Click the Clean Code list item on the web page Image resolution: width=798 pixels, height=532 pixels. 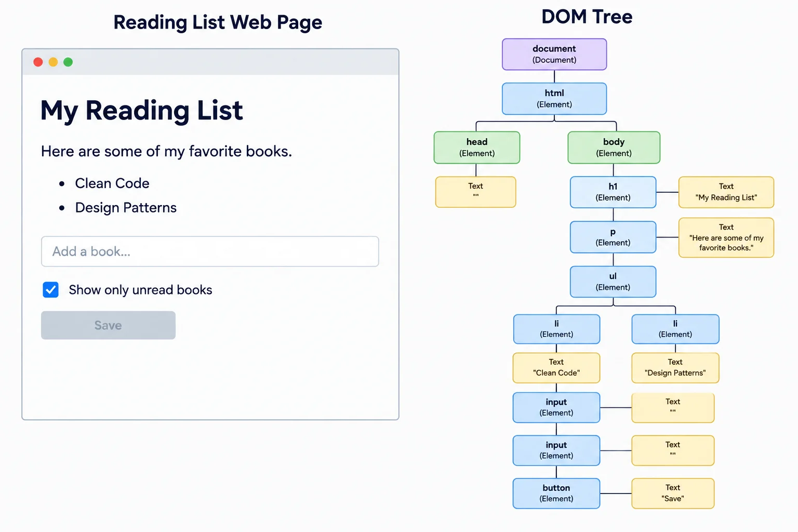[112, 183]
